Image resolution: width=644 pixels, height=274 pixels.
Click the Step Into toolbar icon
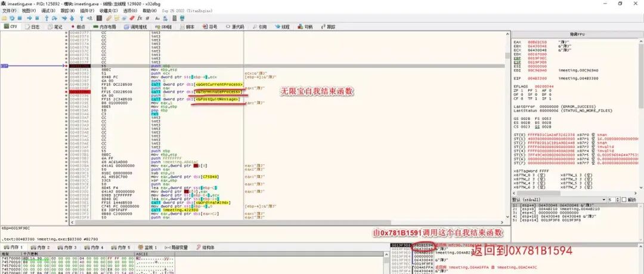[x=47, y=18]
